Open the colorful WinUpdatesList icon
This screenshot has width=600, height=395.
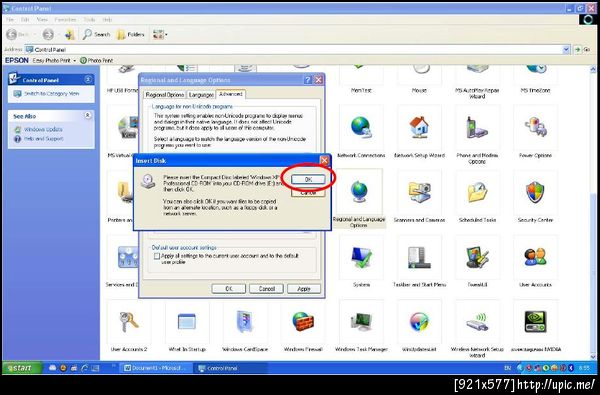coord(419,322)
